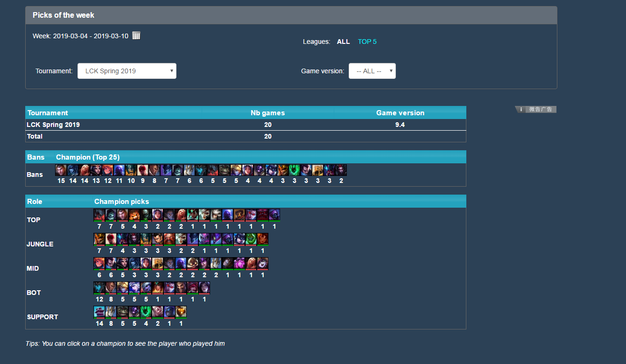Click Zac icon in JUNGLE picks
Viewport: 626px width, 364px height.
point(251,239)
